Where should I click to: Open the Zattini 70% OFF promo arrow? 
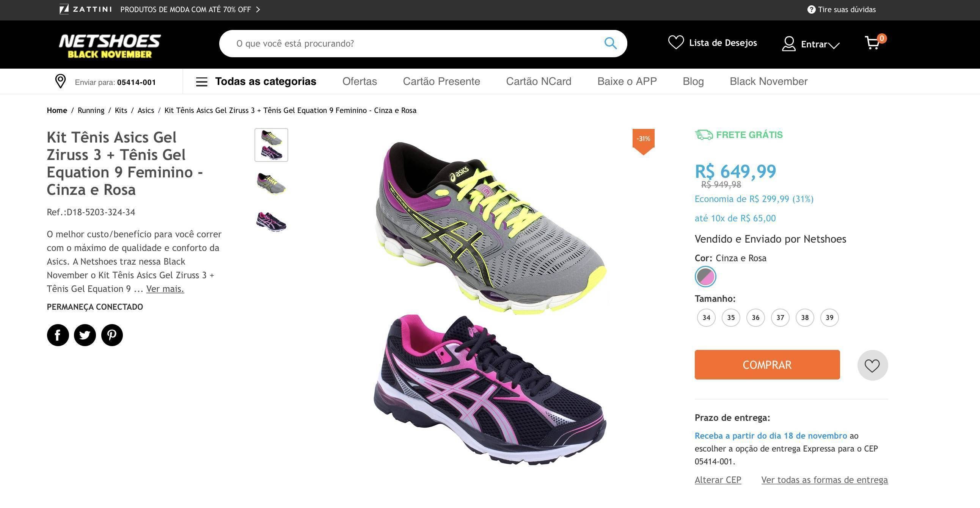pyautogui.click(x=258, y=9)
